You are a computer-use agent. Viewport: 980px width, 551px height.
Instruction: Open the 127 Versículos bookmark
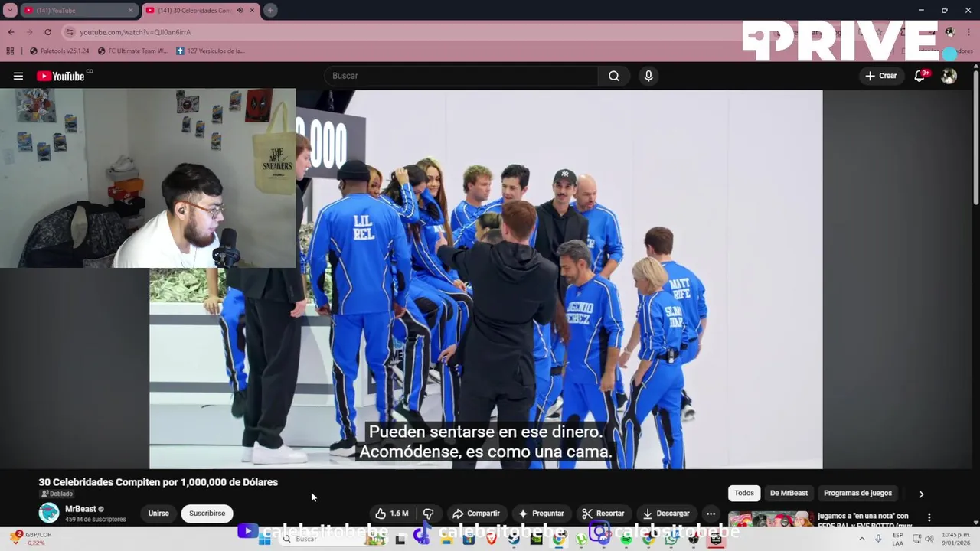click(x=211, y=51)
